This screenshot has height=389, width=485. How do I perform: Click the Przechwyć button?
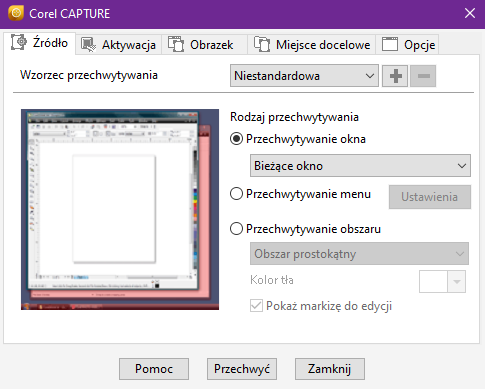[x=242, y=369]
